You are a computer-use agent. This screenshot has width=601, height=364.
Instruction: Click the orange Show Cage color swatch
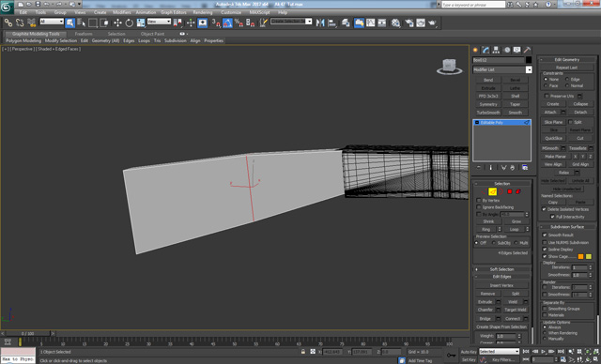[x=580, y=256]
